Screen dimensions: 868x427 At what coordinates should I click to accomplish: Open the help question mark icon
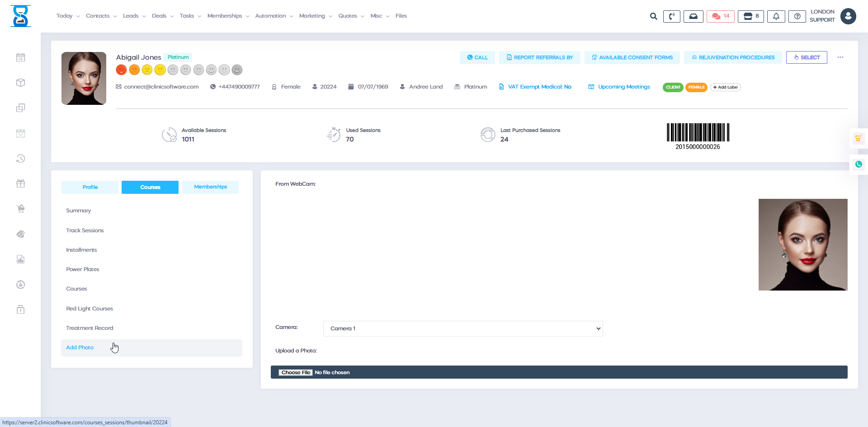click(797, 16)
